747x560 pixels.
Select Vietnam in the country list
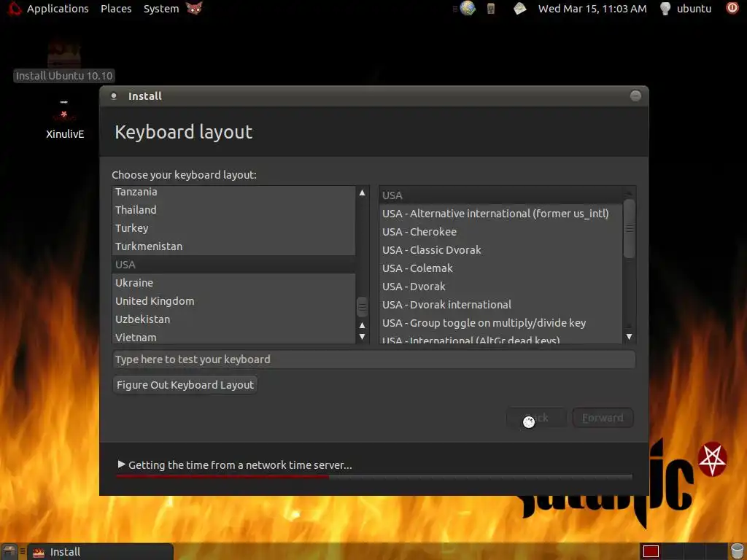click(233, 337)
